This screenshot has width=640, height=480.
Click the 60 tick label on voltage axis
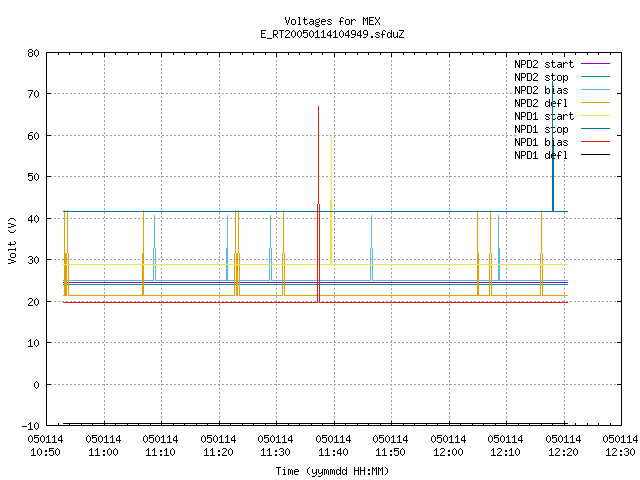(33, 136)
